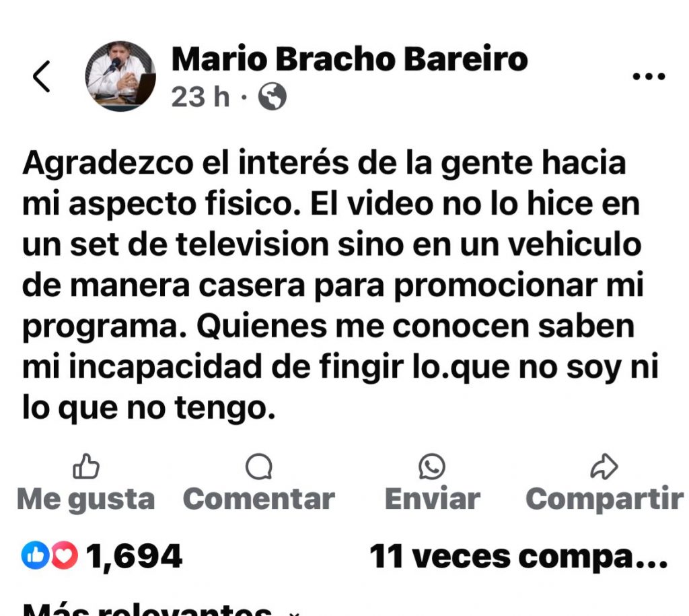Go back using the left arrow

coord(42,77)
